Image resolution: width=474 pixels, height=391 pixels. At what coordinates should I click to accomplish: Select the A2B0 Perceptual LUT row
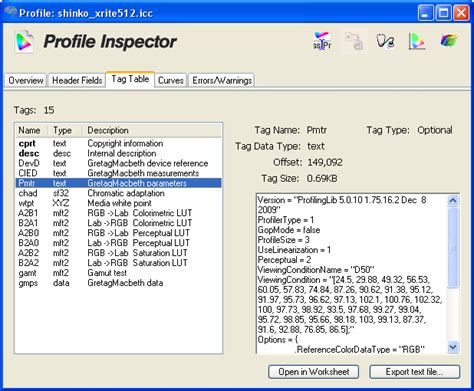tap(118, 233)
